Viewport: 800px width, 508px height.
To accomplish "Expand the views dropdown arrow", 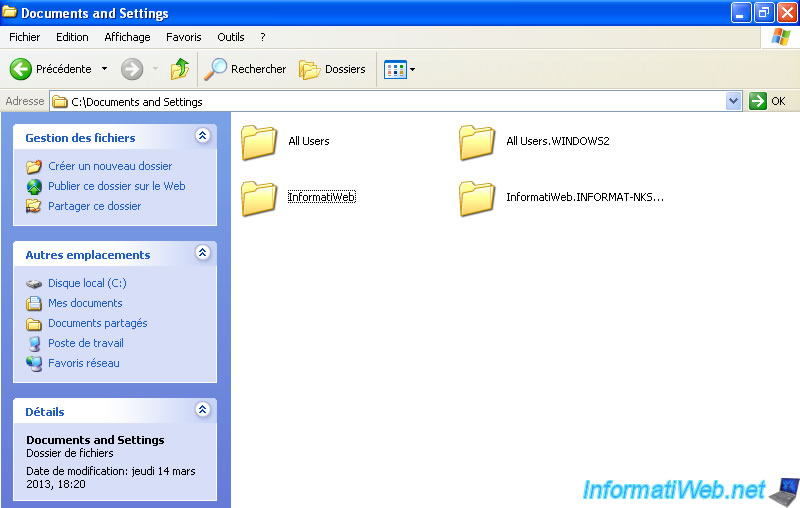I will tap(412, 69).
